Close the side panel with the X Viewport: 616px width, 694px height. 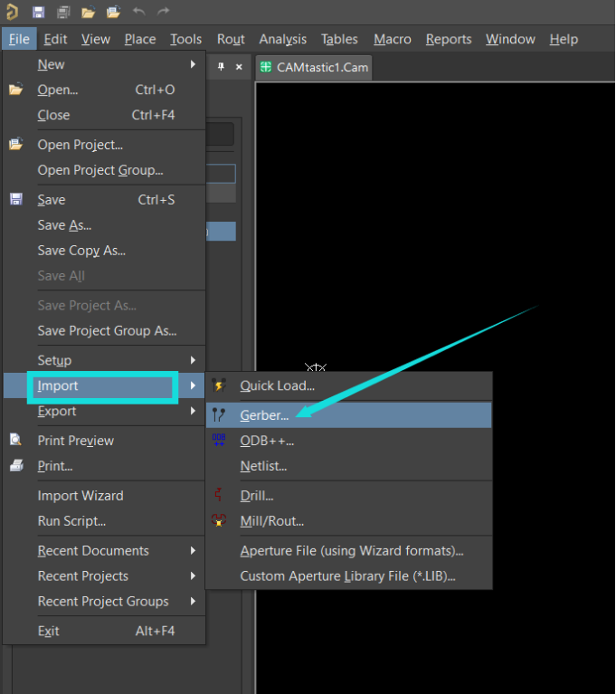coord(239,67)
